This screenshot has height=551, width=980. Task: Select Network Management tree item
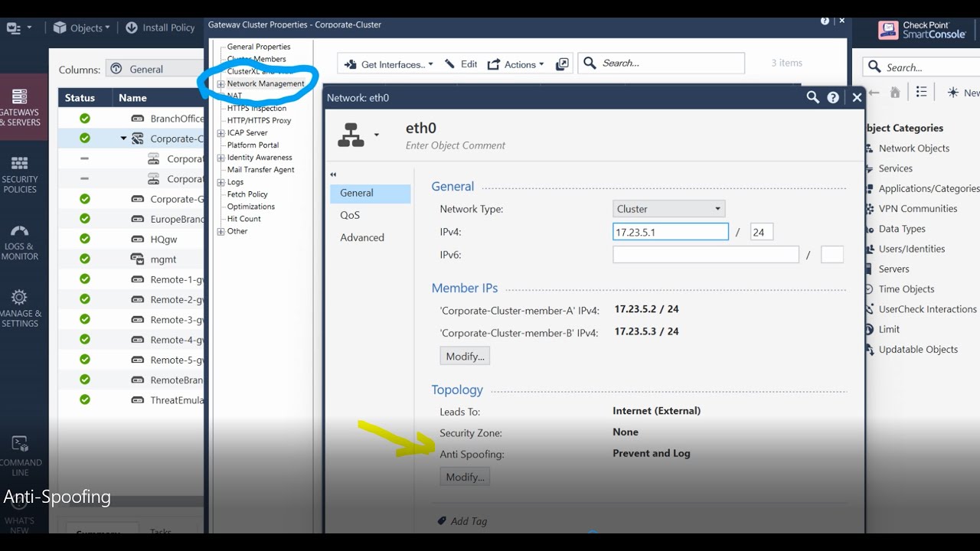click(x=265, y=83)
